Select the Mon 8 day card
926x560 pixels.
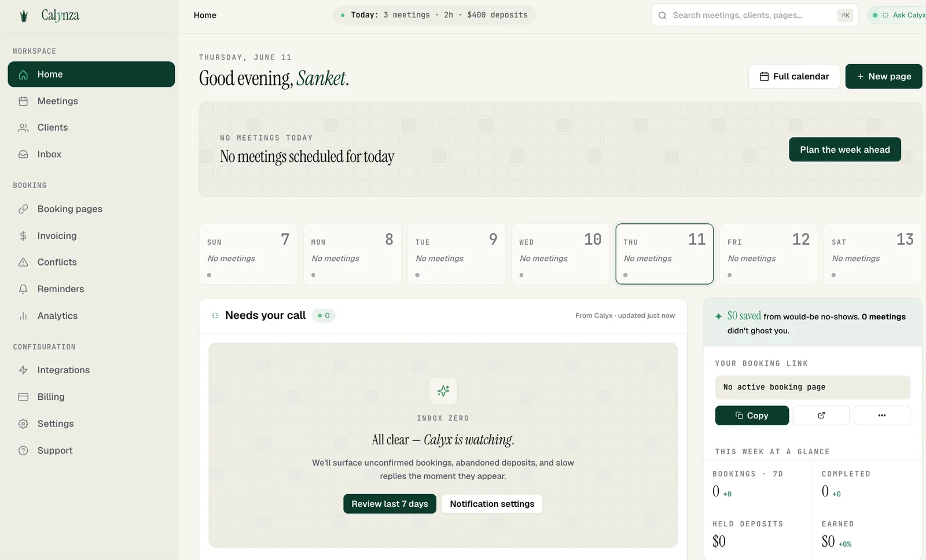coord(352,254)
